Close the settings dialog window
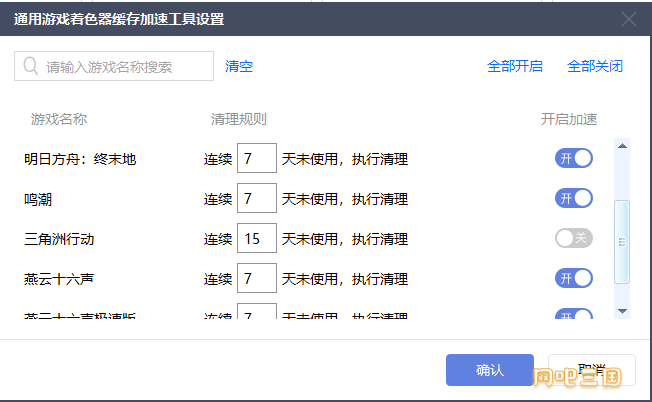The height and width of the screenshot is (402, 652). pyautogui.click(x=629, y=19)
